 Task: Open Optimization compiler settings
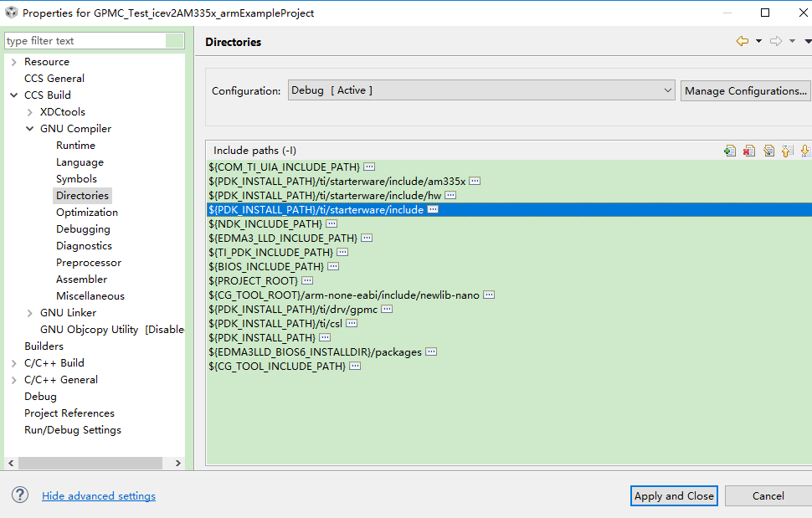tap(87, 213)
